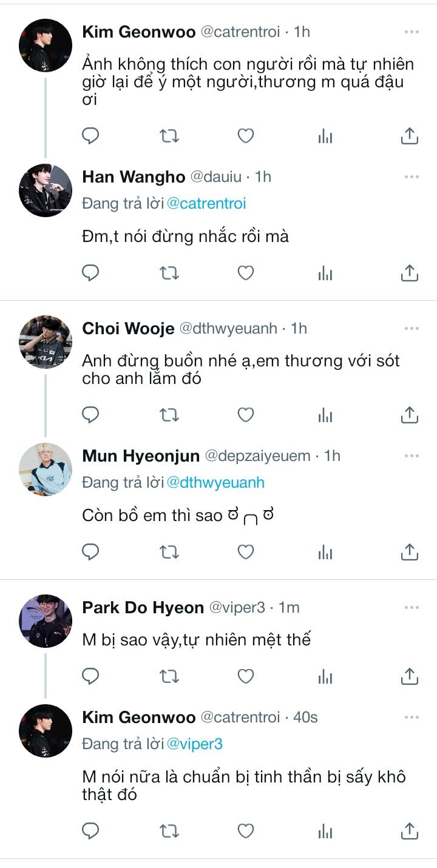The image size is (437, 868).
Task: Open more options on Park Do Hyeon's tweet
Action: point(412,607)
